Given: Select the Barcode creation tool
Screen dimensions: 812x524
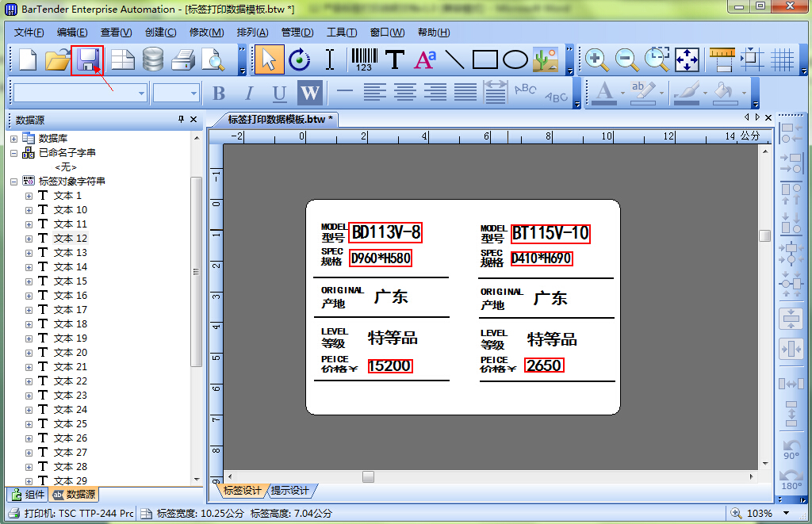Looking at the screenshot, I should 364,59.
